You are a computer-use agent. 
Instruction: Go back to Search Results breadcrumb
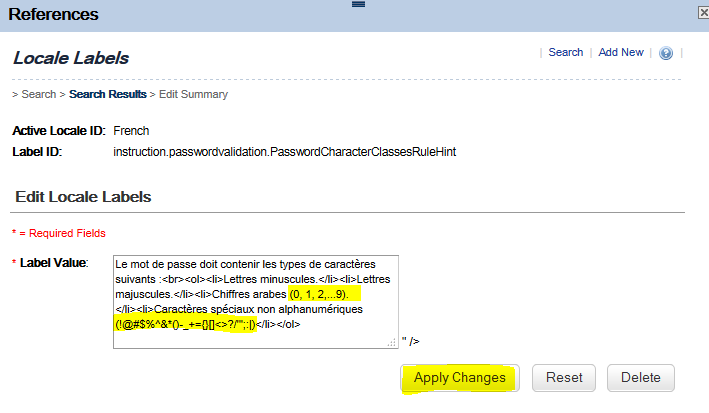(108, 94)
